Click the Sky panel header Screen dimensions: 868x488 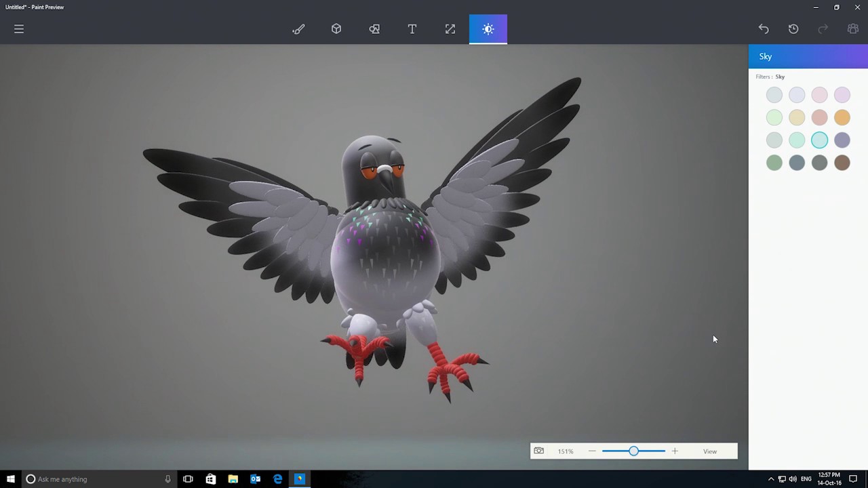pyautogui.click(x=808, y=56)
